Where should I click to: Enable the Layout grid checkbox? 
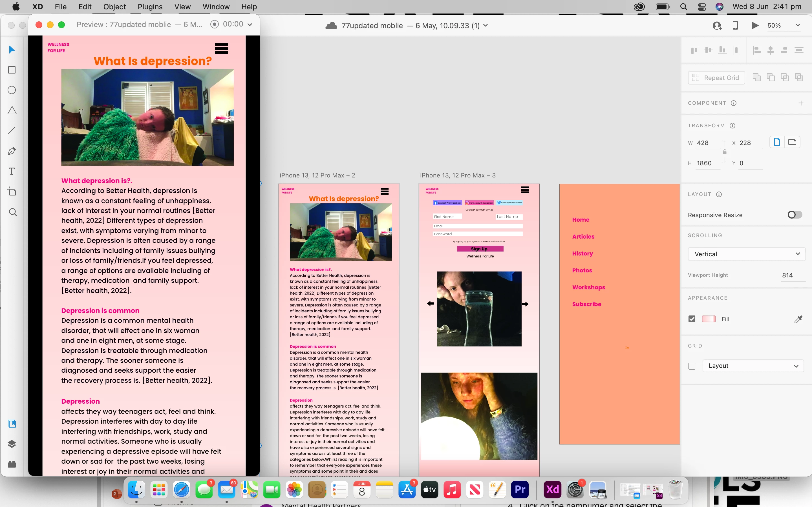692,366
